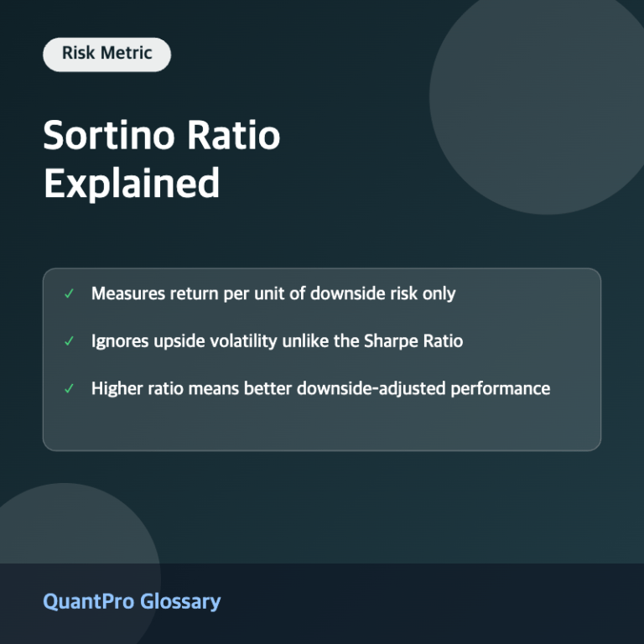Select 'Higher ratio means better downside-adjusted performance'
This screenshot has width=644, height=644.
tap(320, 388)
